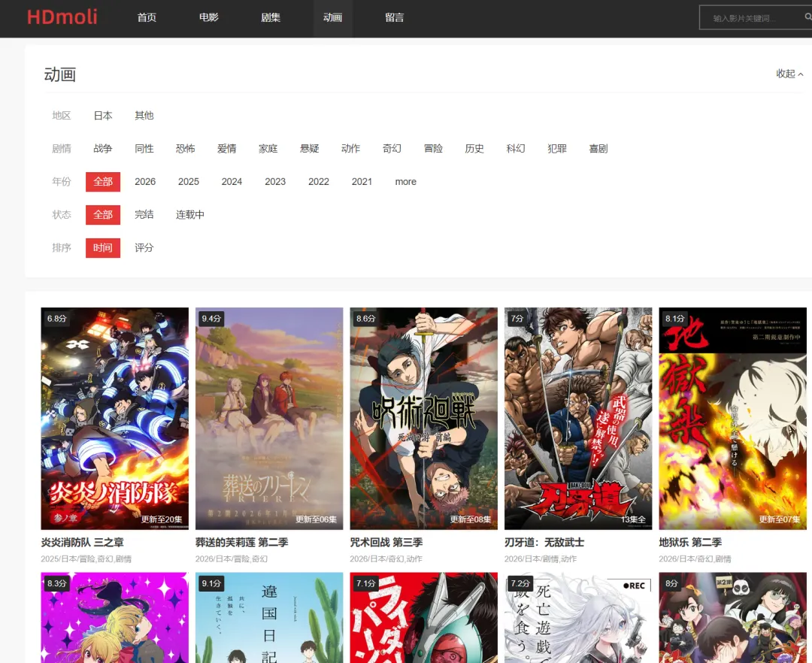Filter status by 完结
The height and width of the screenshot is (663, 812).
click(x=144, y=215)
